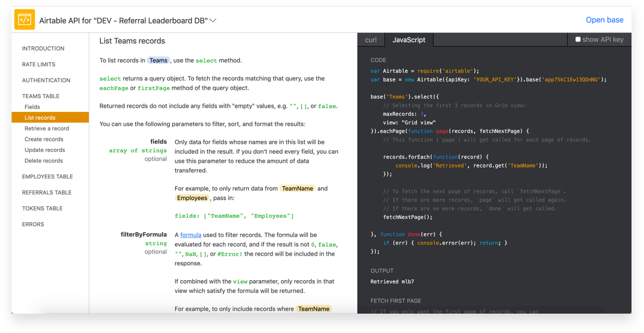This screenshot has height=333, width=644.
Task: Click the FETCH FIRST PAGE label
Action: click(x=396, y=301)
